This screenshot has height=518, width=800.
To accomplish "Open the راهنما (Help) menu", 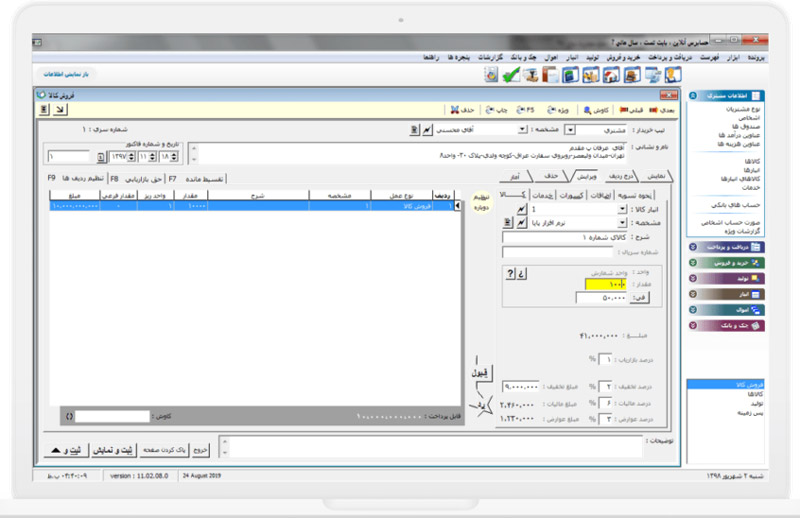I will (431, 58).
